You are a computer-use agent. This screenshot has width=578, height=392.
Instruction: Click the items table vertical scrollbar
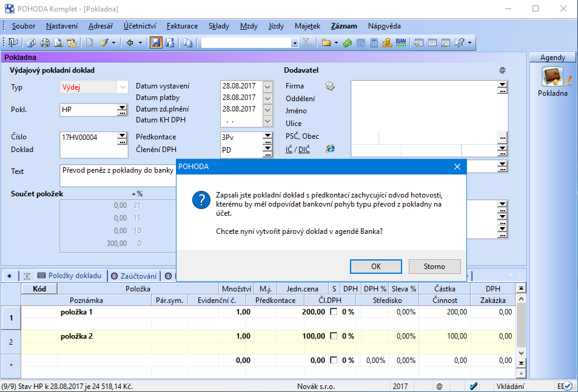(x=521, y=326)
